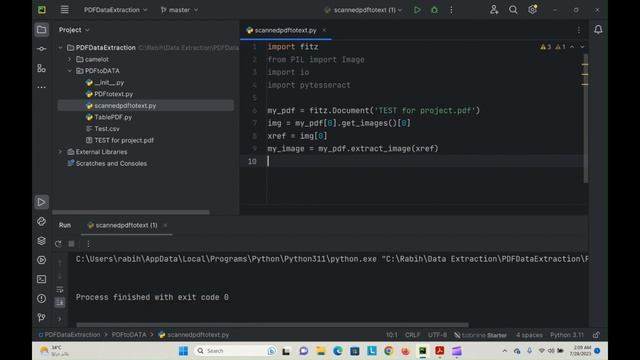Open more run actions menu
This screenshot has width=640, height=360.
(451, 10)
